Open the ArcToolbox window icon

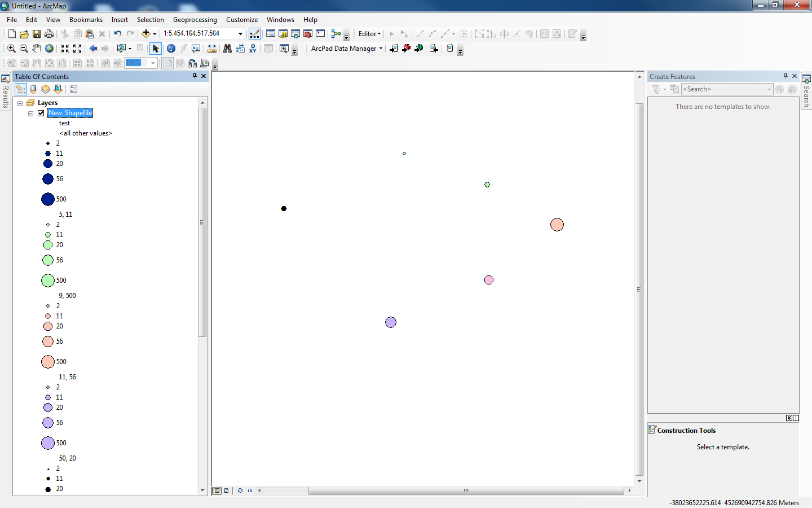[308, 34]
